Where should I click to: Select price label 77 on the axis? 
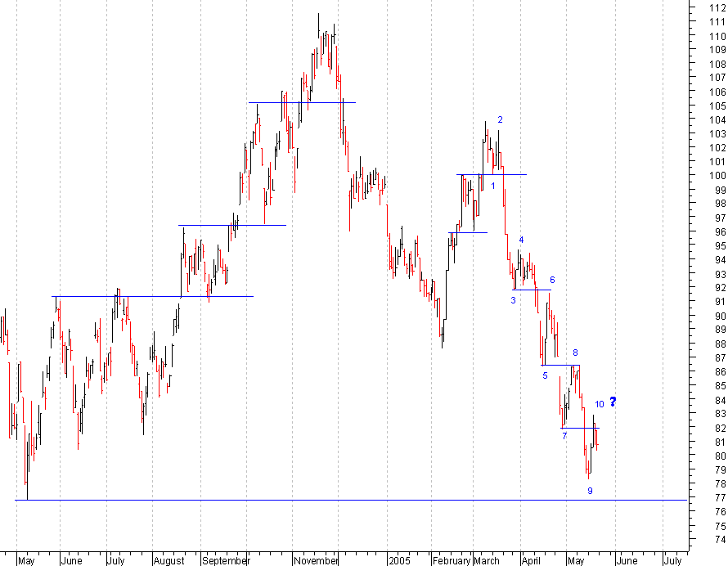720,498
